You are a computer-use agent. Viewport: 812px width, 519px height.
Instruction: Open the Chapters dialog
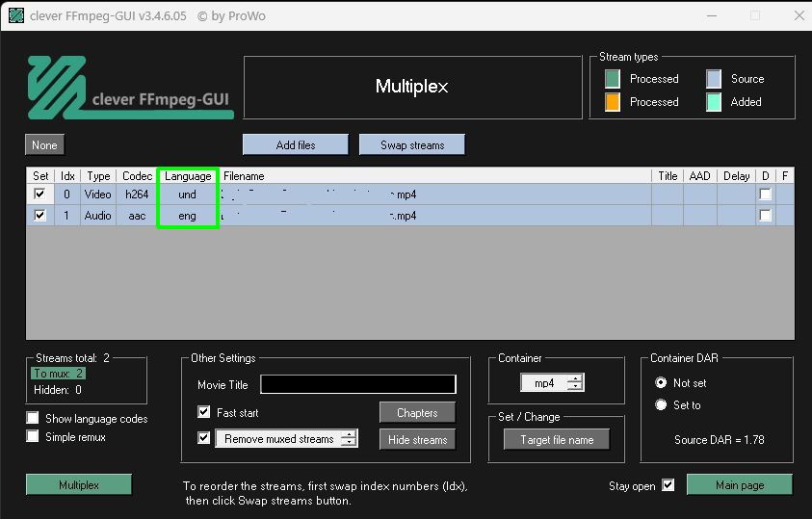click(x=417, y=413)
